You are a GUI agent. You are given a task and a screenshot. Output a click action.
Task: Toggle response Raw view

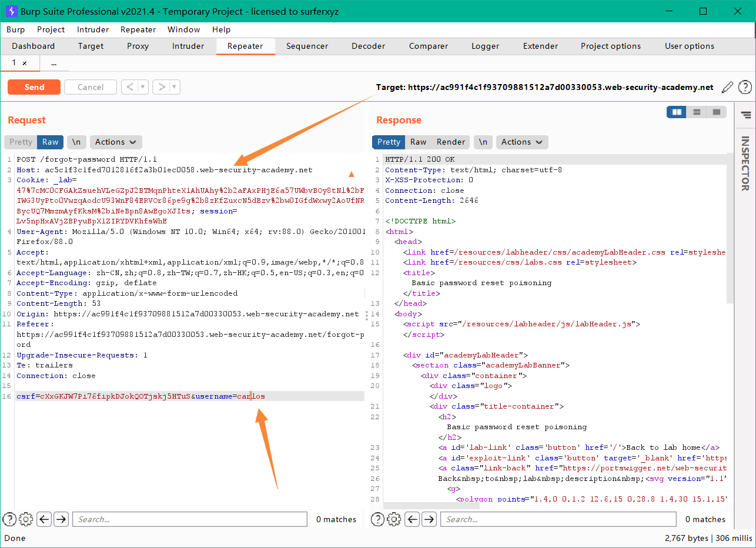[x=418, y=142]
